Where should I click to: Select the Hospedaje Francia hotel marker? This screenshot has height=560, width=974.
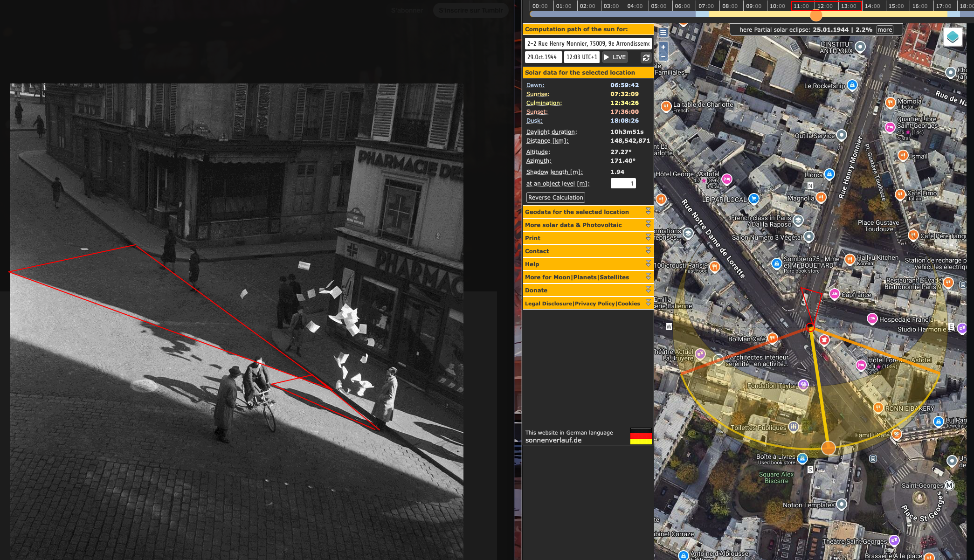click(x=872, y=318)
